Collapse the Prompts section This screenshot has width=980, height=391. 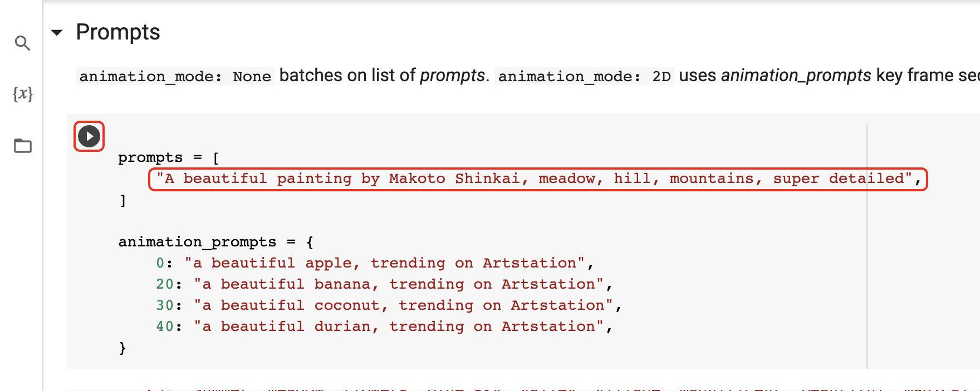click(x=57, y=33)
